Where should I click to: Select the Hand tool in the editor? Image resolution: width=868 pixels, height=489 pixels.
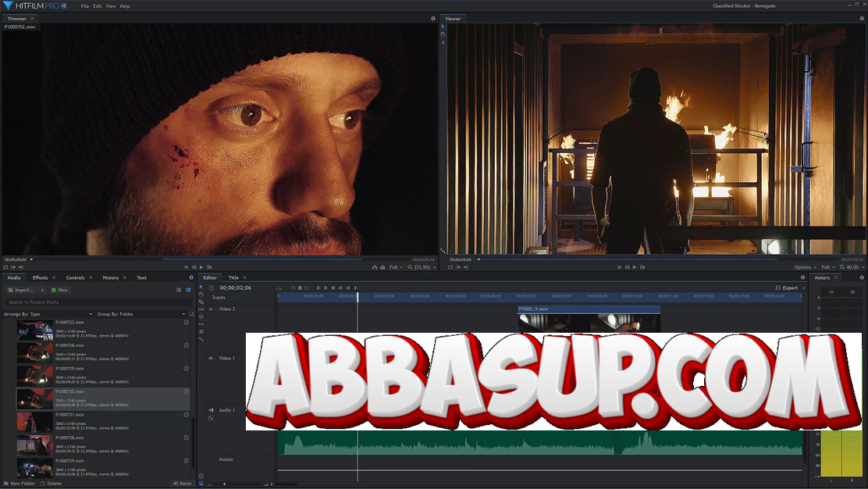click(201, 294)
